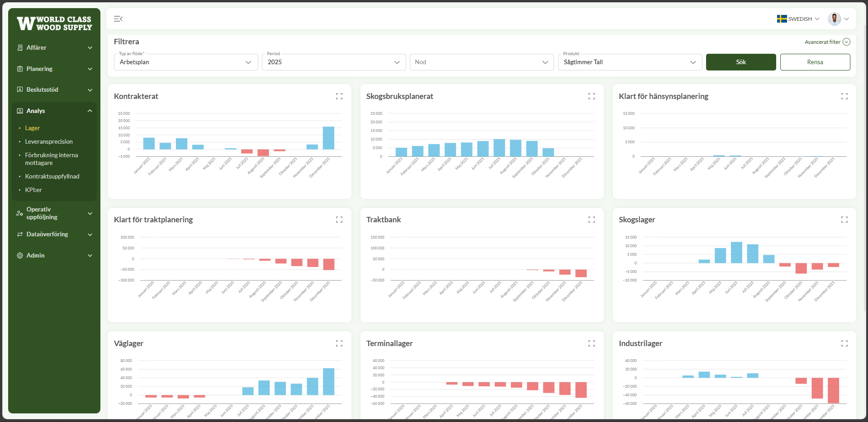
Task: Open the Typ av flöde dropdown
Action: click(x=186, y=62)
